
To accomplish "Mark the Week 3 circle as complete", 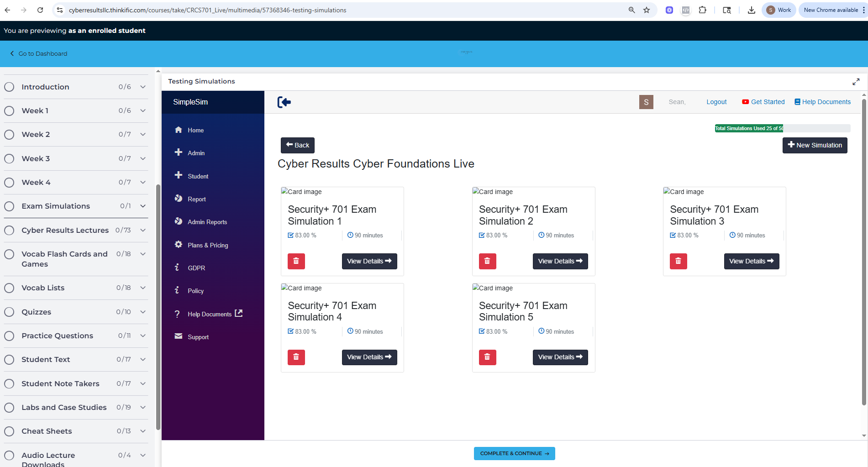I will (x=9, y=159).
